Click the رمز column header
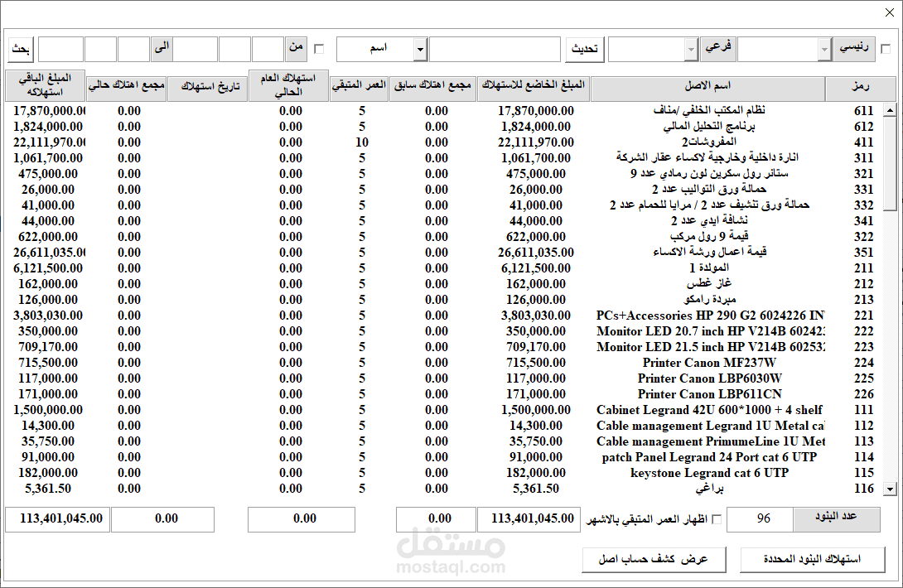 861,89
